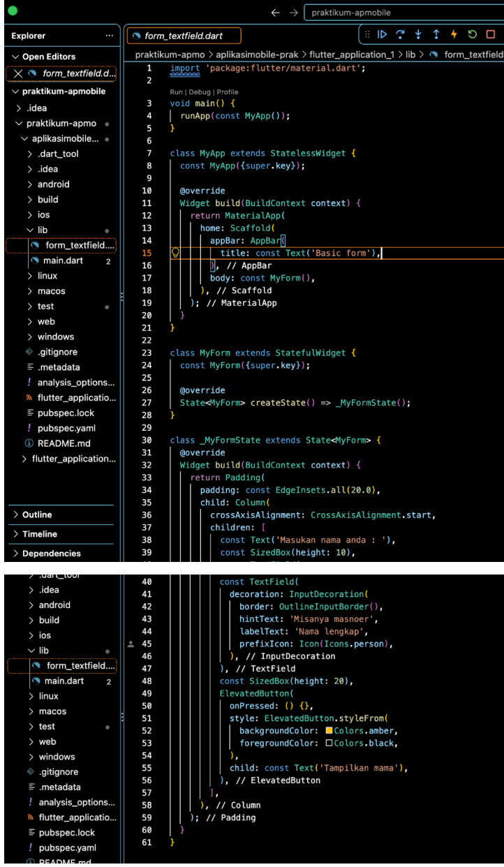Viewport: 504px width, 867px height.
Task: Click the Debug code lens link
Action: tap(200, 91)
